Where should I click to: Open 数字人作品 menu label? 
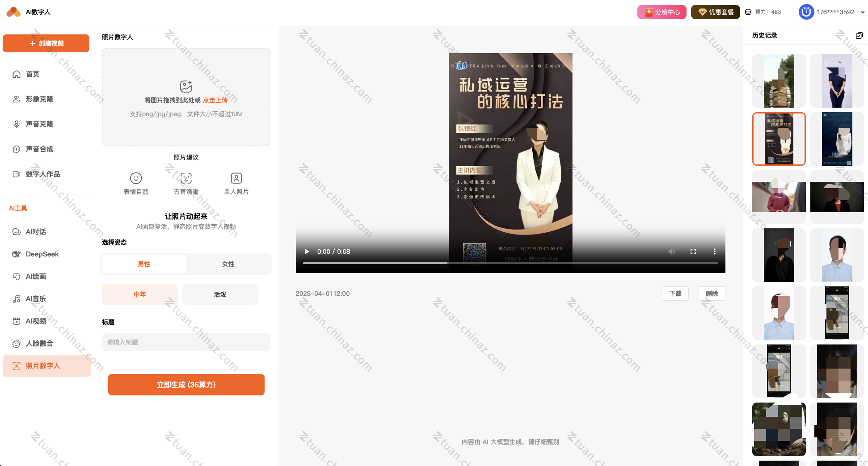click(43, 174)
